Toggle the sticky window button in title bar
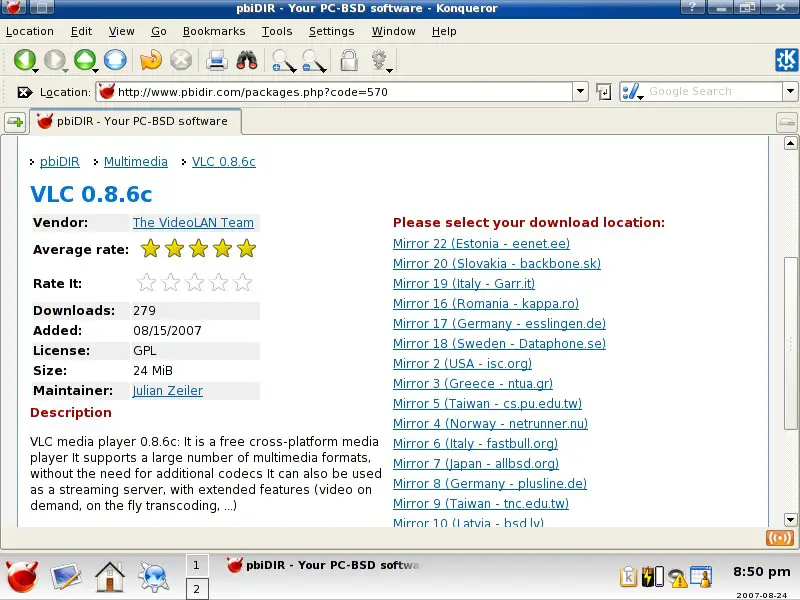Screen dimensions: 800x600 42,8
